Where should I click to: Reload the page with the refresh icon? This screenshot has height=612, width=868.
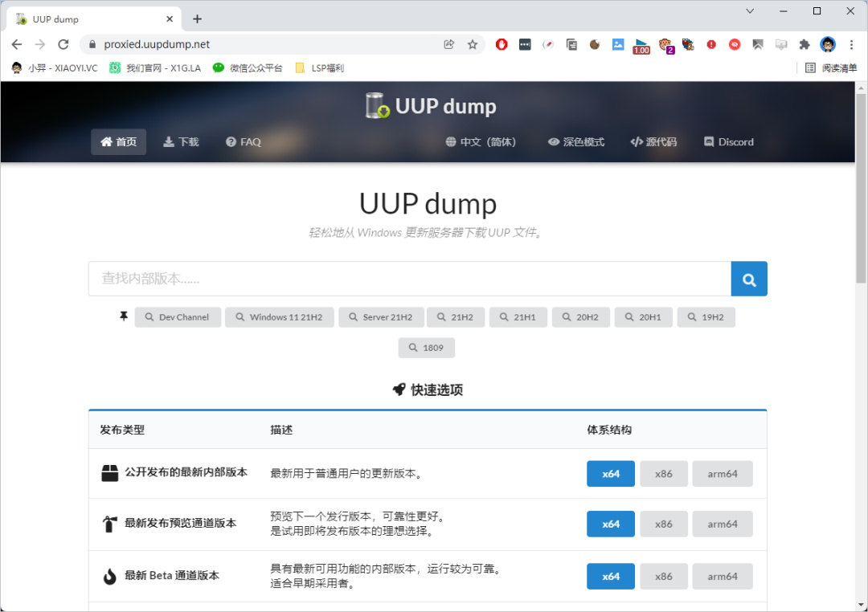(63, 44)
